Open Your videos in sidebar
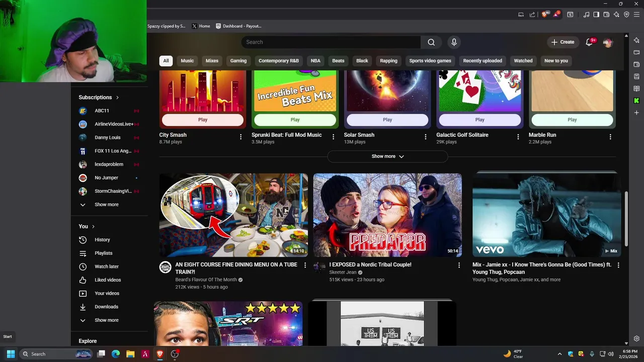 click(x=108, y=293)
